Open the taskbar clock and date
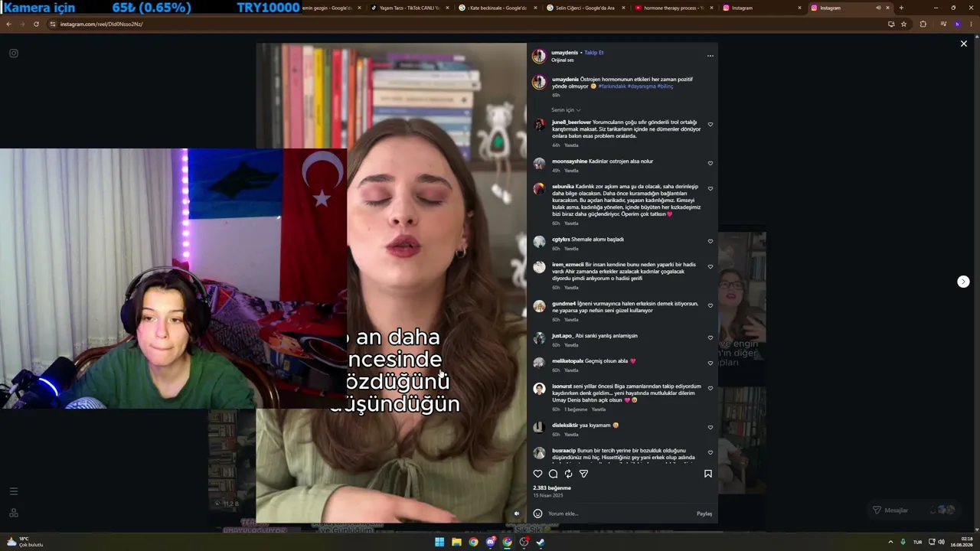Image resolution: width=980 pixels, height=551 pixels. [962, 542]
